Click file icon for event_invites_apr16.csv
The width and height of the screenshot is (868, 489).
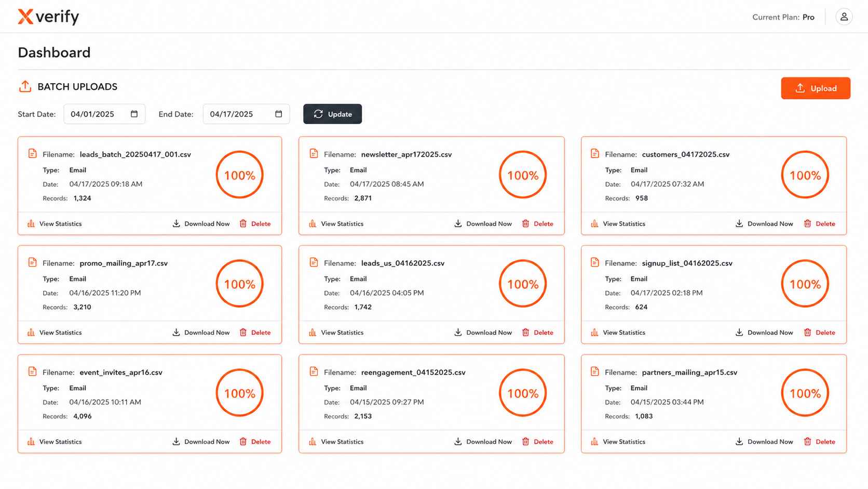tap(32, 372)
